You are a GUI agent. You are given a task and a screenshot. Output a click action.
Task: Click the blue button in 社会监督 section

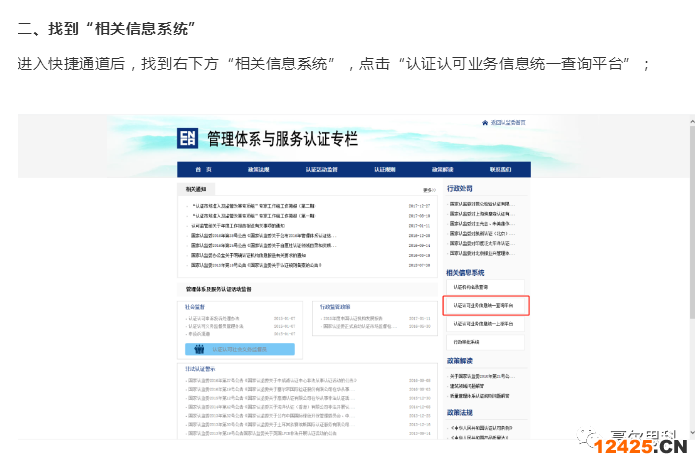click(225, 350)
